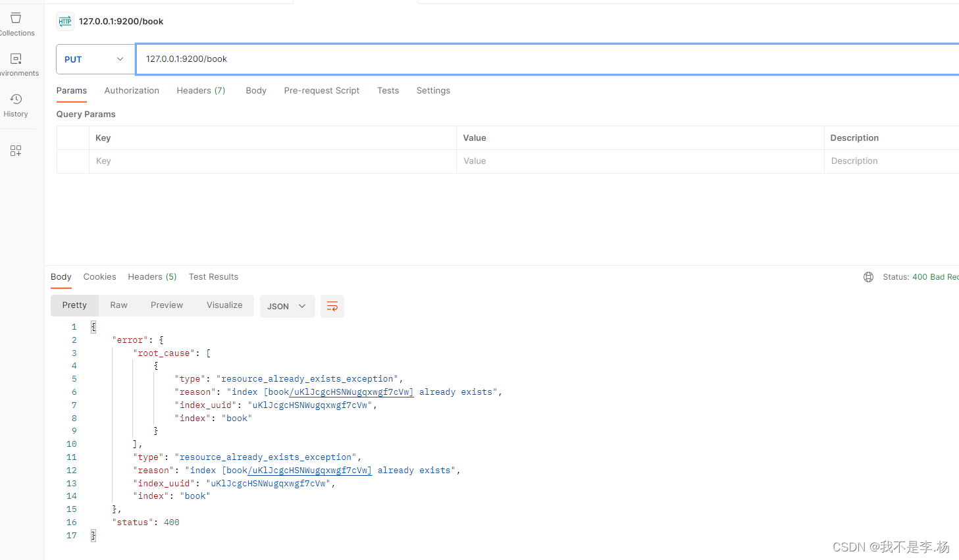The width and height of the screenshot is (959, 560).
Task: Click the Status: 400 Bad Request text
Action: click(921, 277)
